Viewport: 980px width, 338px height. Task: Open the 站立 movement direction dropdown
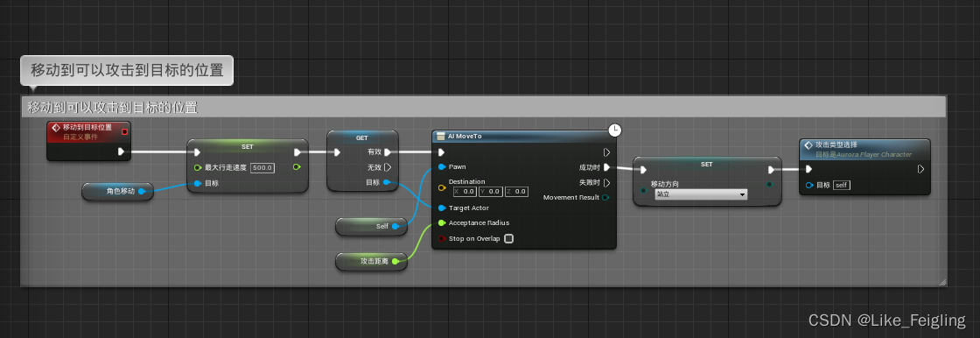click(x=700, y=194)
